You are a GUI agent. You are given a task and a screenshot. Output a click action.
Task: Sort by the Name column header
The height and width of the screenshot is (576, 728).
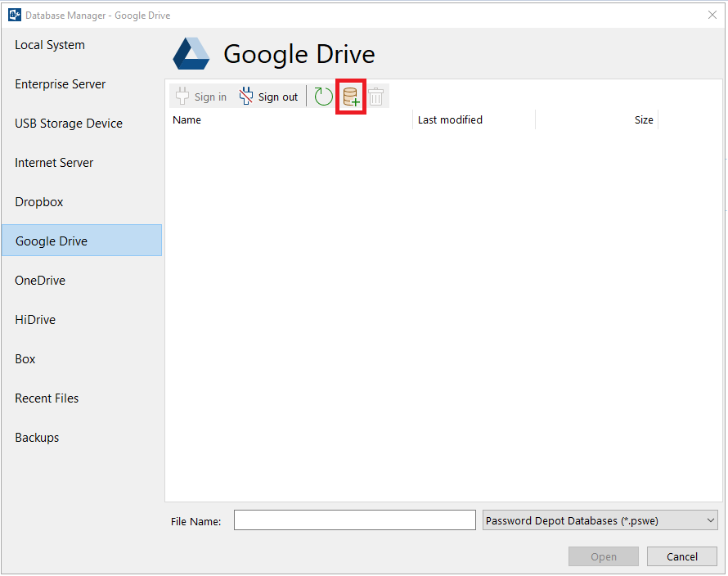click(290, 119)
